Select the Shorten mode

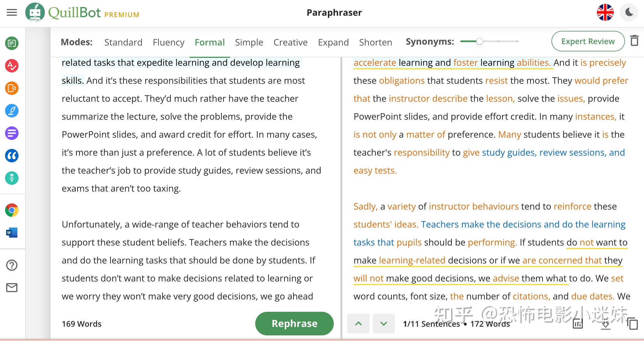[x=375, y=42]
